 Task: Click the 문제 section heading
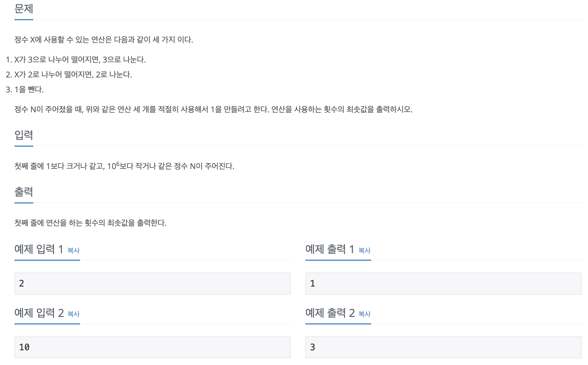24,9
